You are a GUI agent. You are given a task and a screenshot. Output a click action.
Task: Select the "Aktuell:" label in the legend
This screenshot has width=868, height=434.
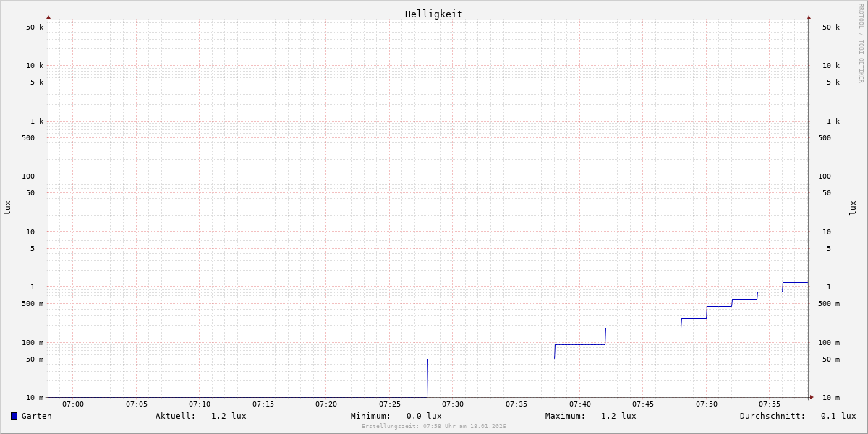(x=176, y=416)
